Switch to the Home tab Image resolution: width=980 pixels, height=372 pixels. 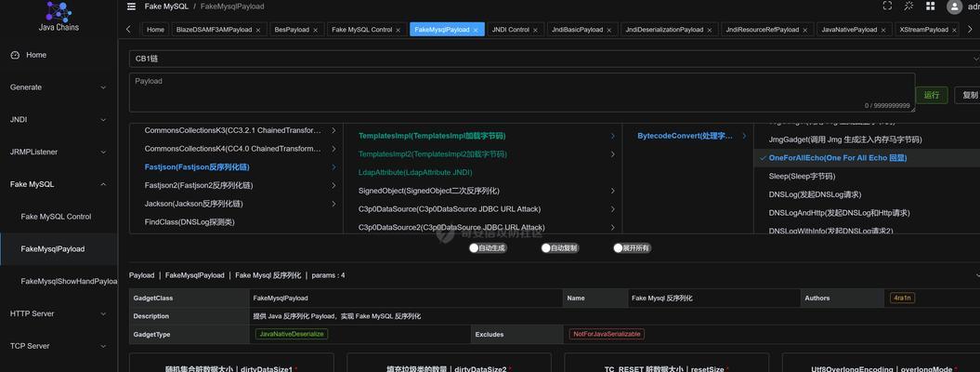(156, 30)
